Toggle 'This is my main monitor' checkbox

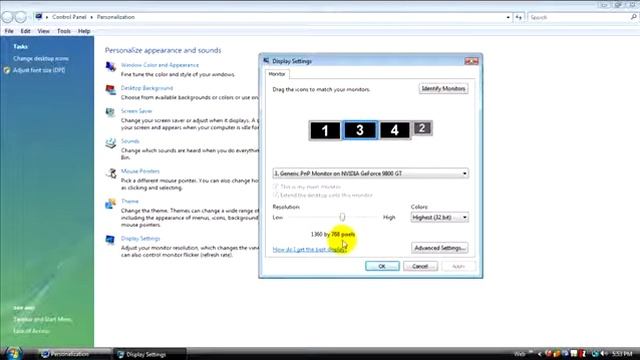[x=276, y=187]
